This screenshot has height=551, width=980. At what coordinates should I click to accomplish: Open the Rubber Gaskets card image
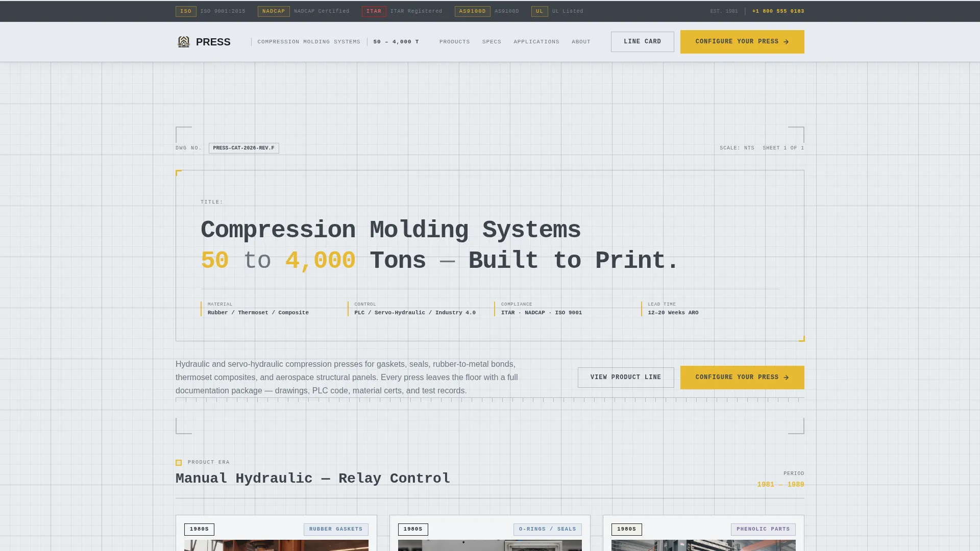pos(276,545)
